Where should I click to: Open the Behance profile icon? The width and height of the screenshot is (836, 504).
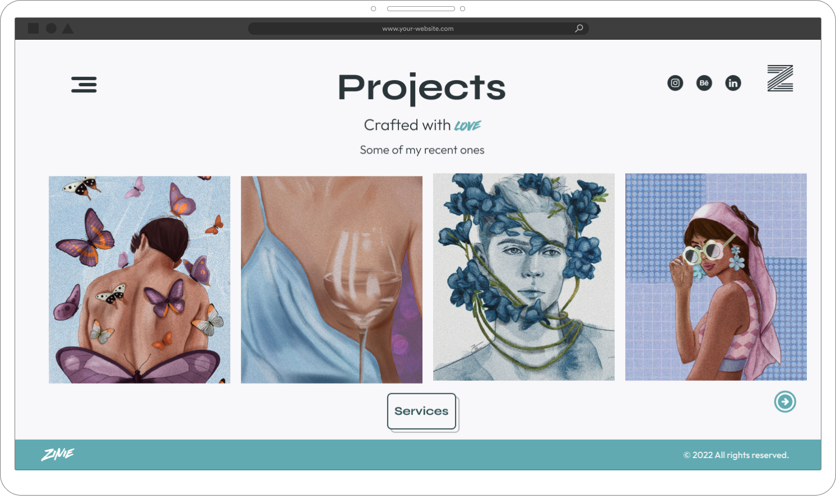click(x=704, y=83)
